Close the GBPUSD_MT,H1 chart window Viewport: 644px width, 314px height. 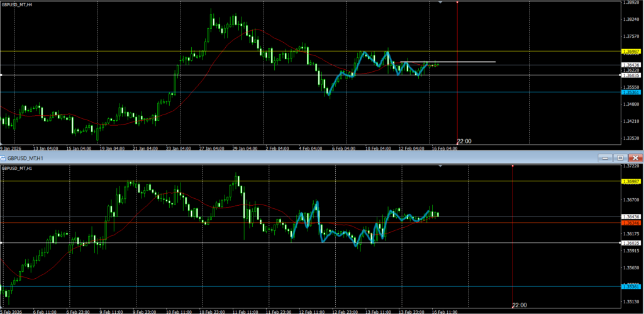point(635,157)
